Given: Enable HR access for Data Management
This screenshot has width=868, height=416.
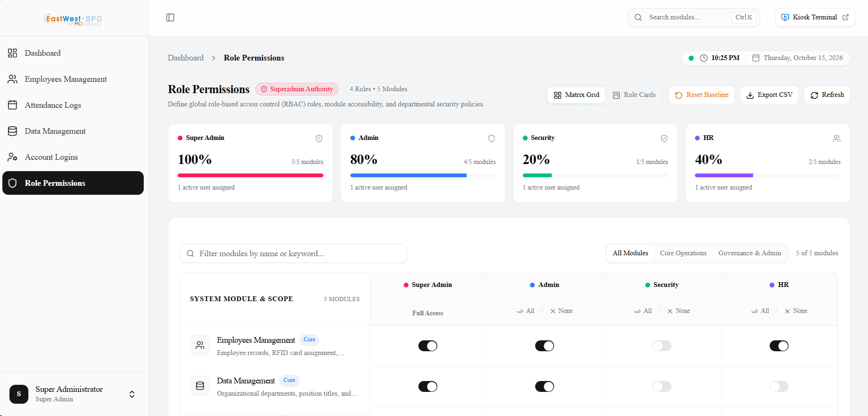Looking at the screenshot, I should (779, 387).
